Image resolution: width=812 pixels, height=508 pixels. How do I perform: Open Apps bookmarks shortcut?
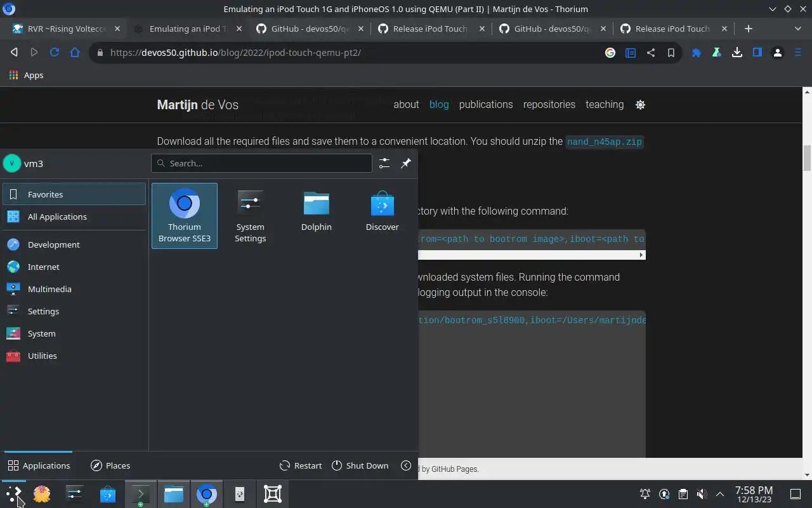point(27,75)
